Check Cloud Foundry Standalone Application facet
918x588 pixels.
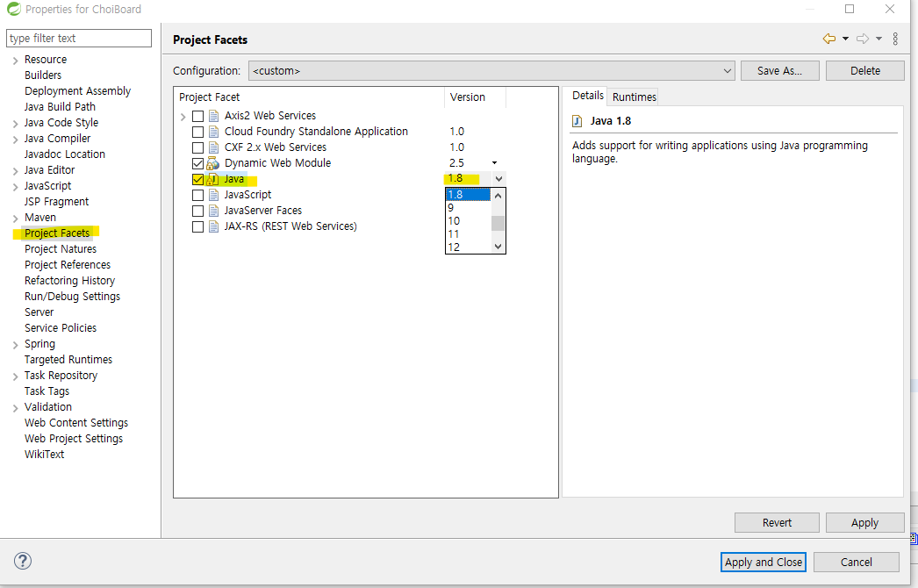tap(197, 132)
